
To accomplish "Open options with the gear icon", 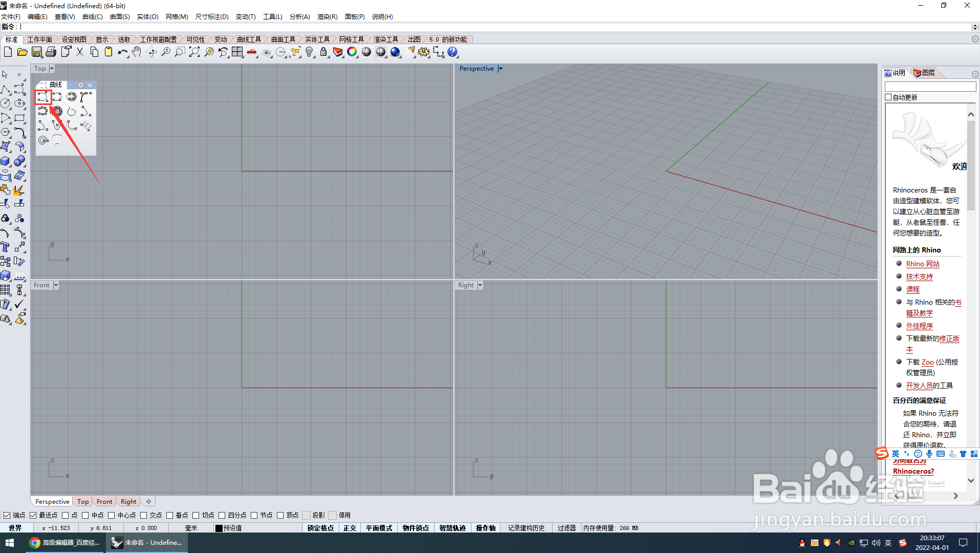I will coord(424,52).
